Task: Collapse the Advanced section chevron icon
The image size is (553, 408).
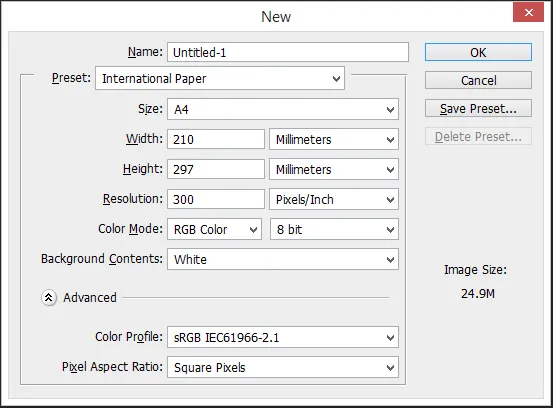Action: click(49, 298)
